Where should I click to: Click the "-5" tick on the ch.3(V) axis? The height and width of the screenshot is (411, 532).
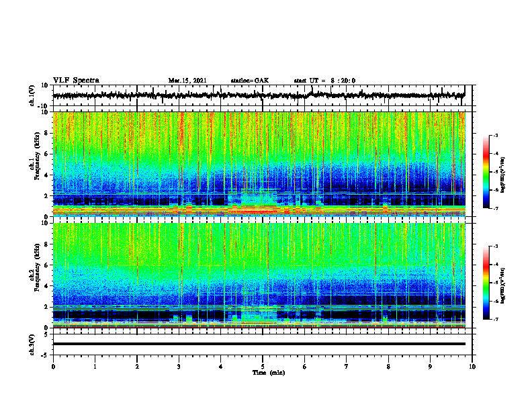coord(45,355)
